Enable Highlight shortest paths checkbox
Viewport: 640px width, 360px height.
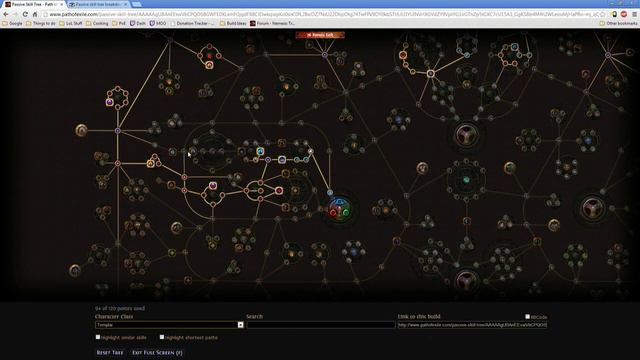pyautogui.click(x=162, y=337)
